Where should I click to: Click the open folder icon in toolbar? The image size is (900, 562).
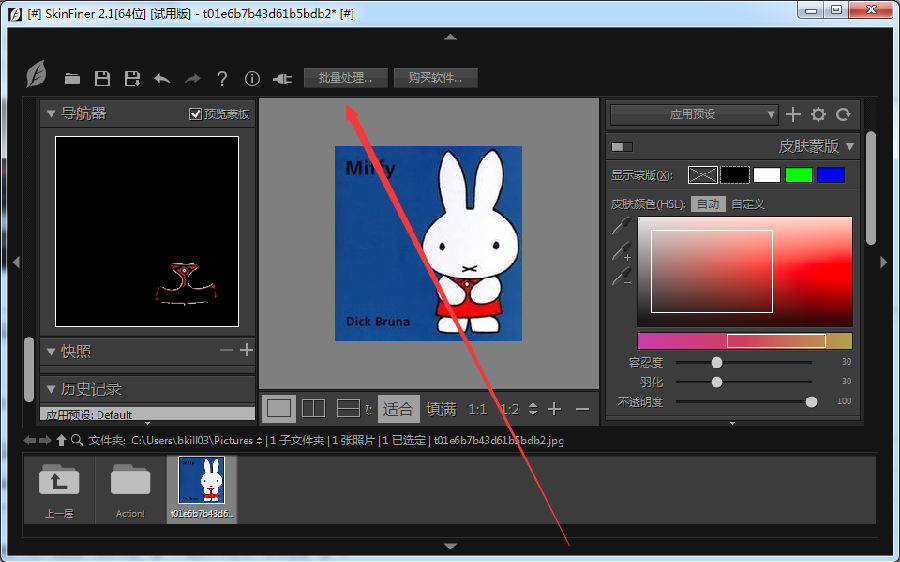tap(72, 78)
